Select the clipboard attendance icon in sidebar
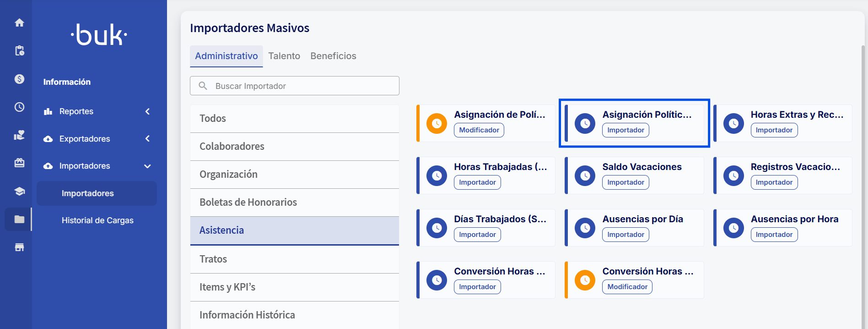 pos(19,51)
